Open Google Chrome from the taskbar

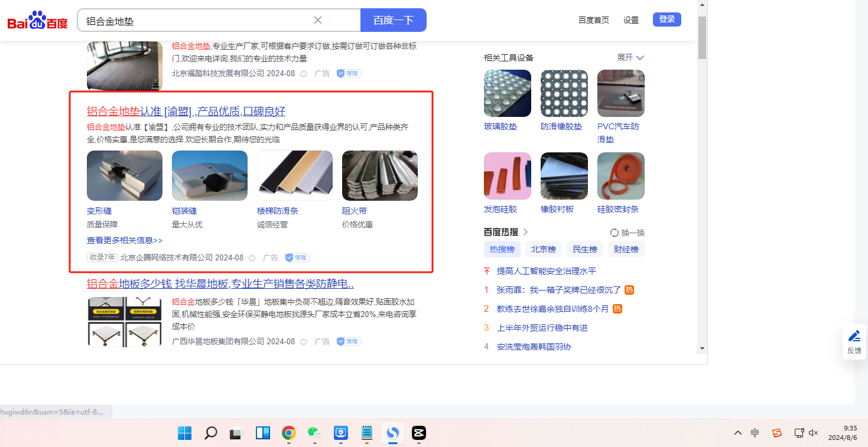[288, 433]
